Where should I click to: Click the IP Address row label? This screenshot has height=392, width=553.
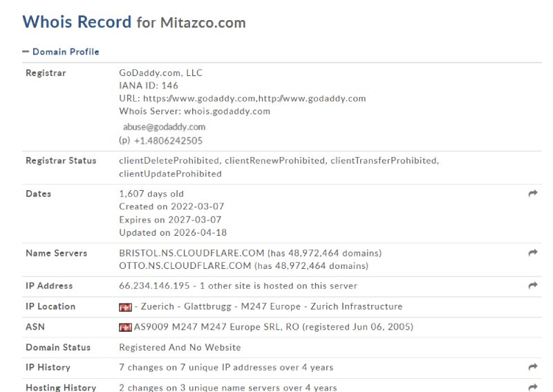coord(49,286)
